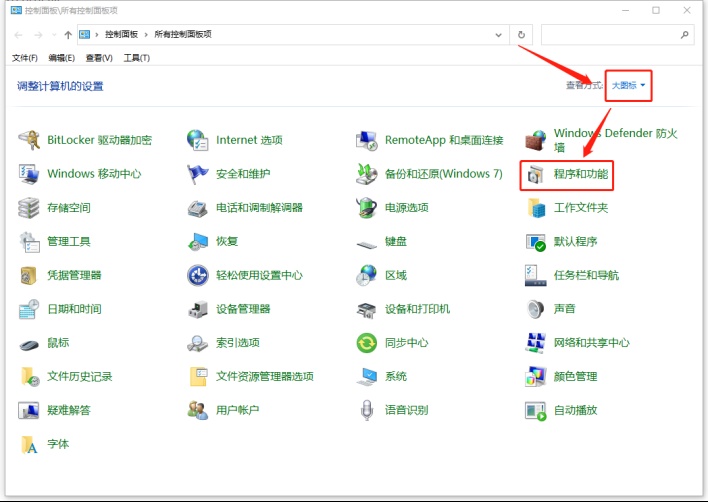Open recent locations dropdown arrow
This screenshot has width=708, height=502.
point(54,35)
